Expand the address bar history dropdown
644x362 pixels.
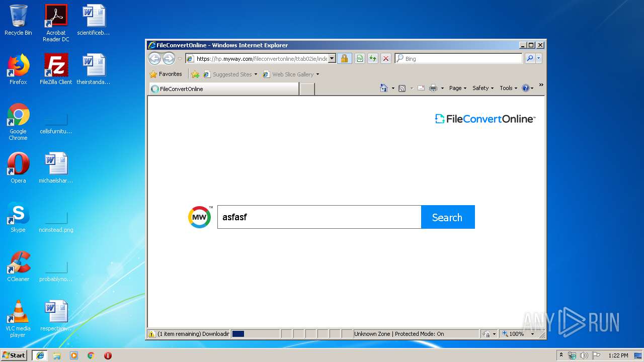pos(332,59)
